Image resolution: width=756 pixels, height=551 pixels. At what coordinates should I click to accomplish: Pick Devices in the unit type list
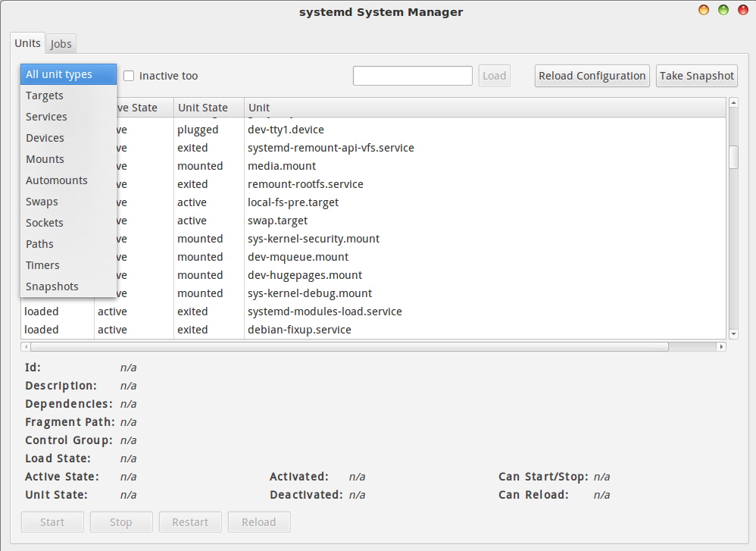pyautogui.click(x=68, y=138)
